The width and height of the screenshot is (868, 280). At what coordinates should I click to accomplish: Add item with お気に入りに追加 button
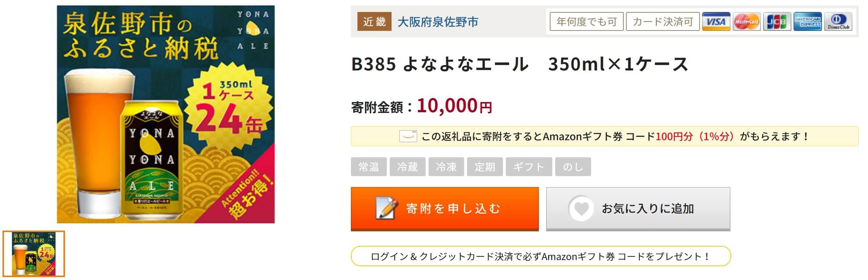click(x=638, y=209)
